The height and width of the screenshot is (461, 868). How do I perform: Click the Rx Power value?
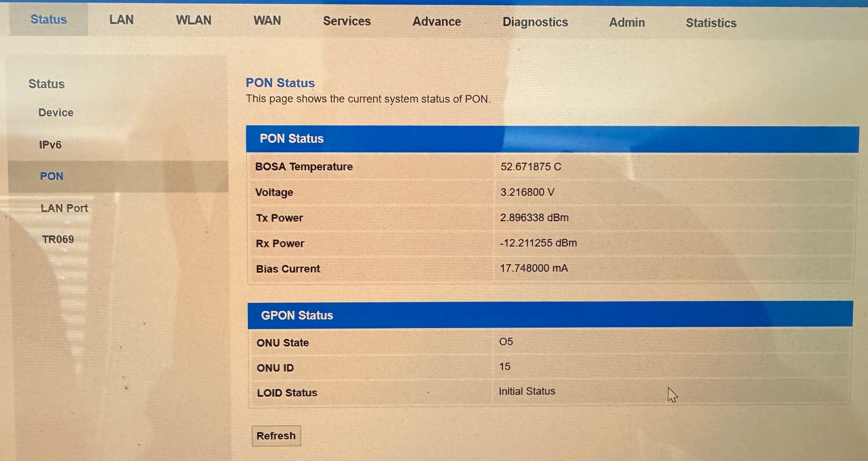coord(538,243)
